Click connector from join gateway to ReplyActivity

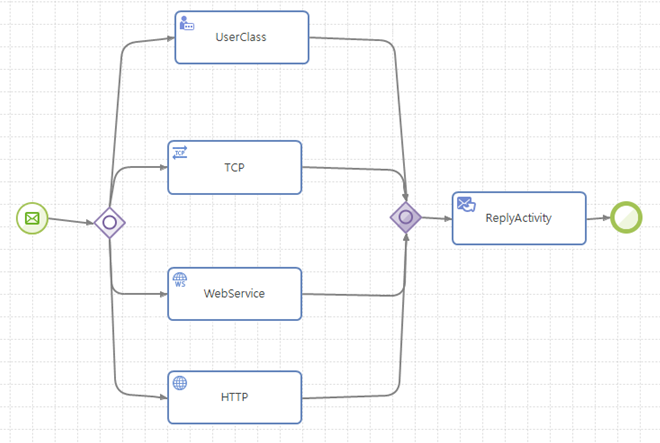[436, 217]
